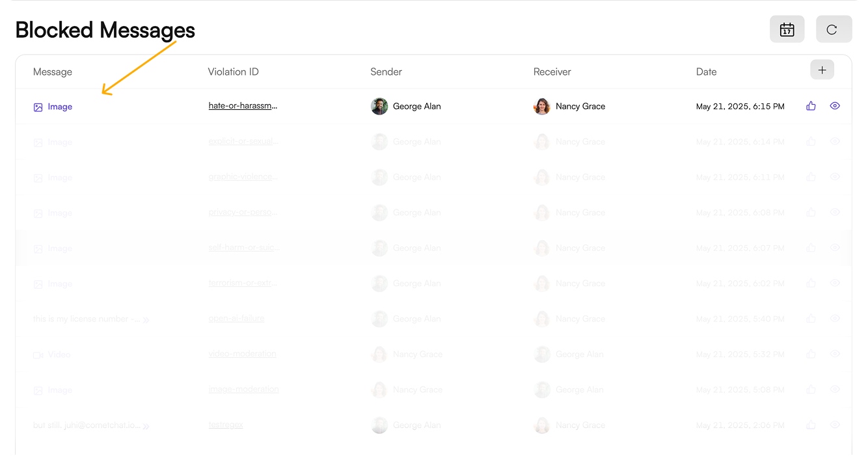This screenshot has width=868, height=456.
Task: View the privacy-or-perso message via eye icon
Action: [835, 212]
